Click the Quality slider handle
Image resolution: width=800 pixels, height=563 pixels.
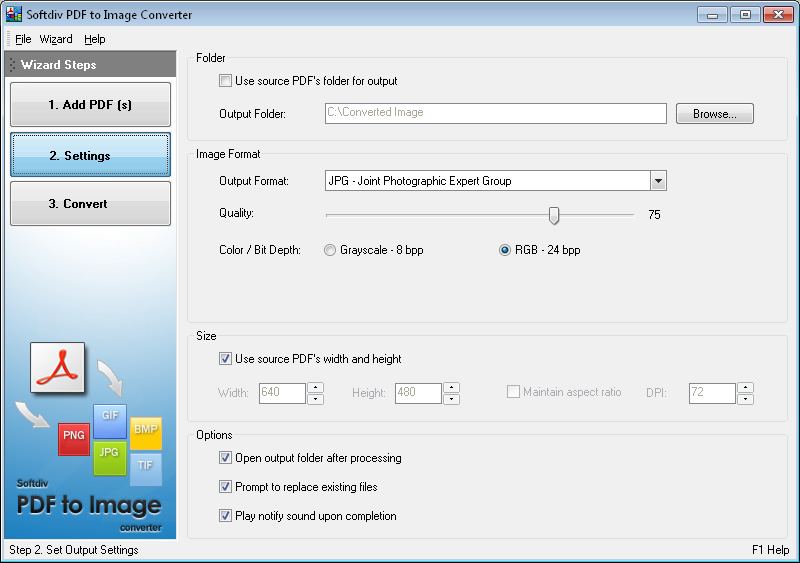(553, 215)
